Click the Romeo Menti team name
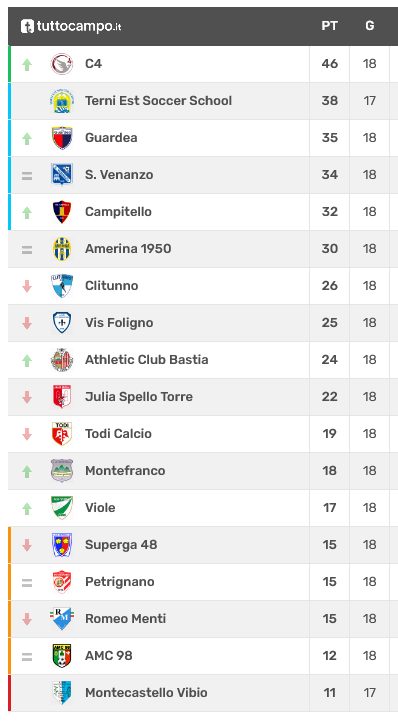The height and width of the screenshot is (722, 398). click(x=125, y=618)
